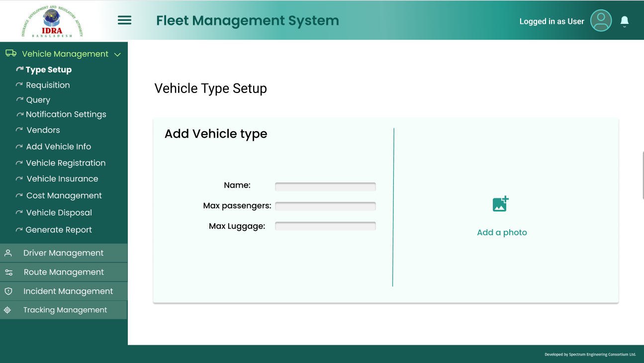Expand Tracking Management section
The height and width of the screenshot is (363, 644).
click(64, 310)
